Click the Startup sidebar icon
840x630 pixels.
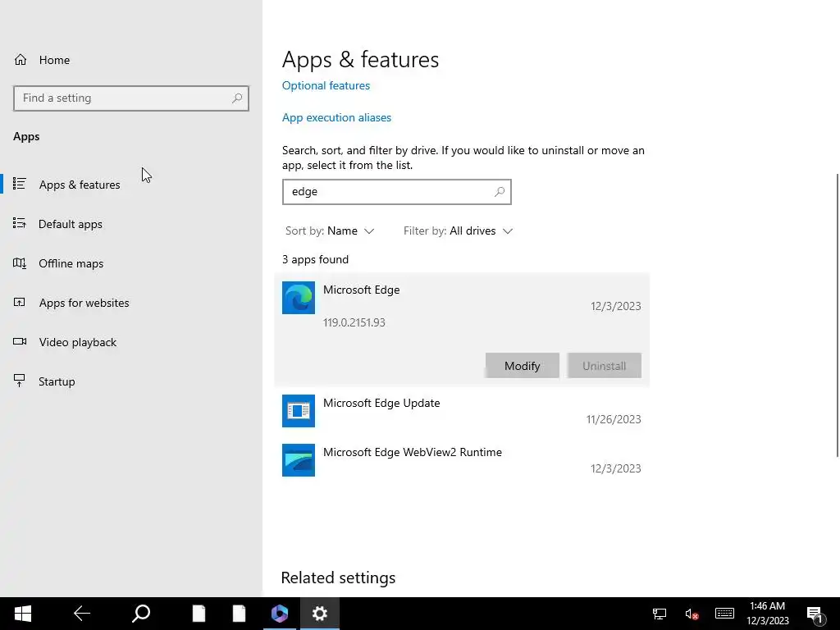click(20, 381)
